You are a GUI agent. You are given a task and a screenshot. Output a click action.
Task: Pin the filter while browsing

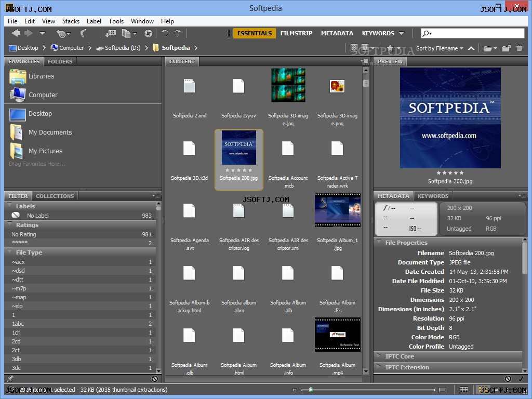[10, 378]
